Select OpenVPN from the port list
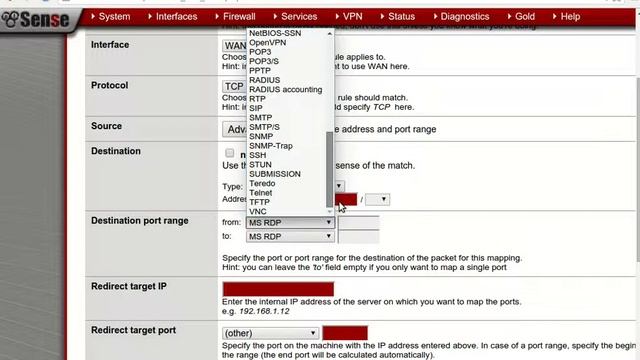The width and height of the screenshot is (640, 360). click(268, 42)
